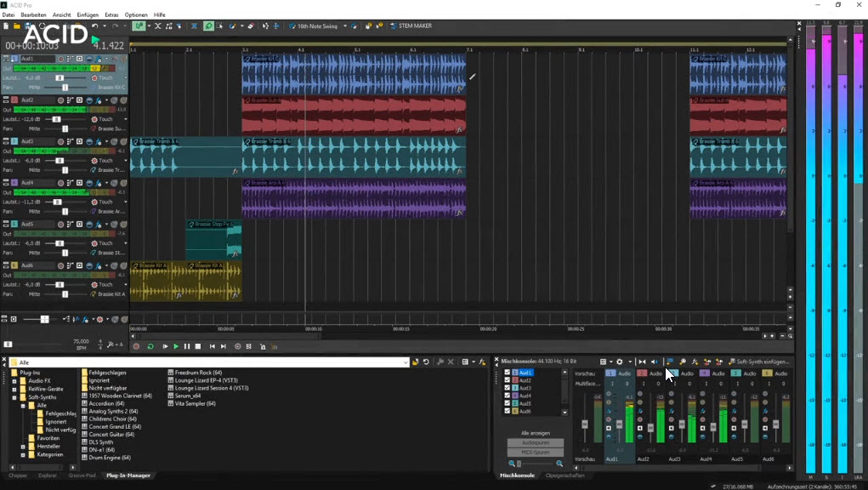Jump to project start in the transport bar

pos(212,346)
